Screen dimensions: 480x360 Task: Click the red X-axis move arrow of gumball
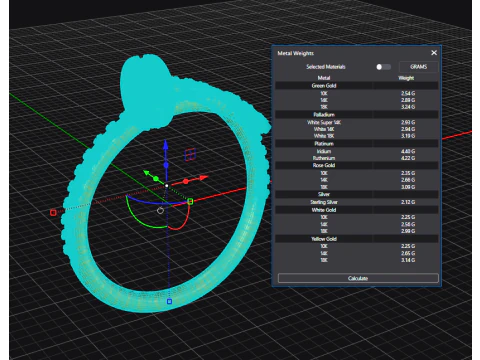tap(203, 178)
